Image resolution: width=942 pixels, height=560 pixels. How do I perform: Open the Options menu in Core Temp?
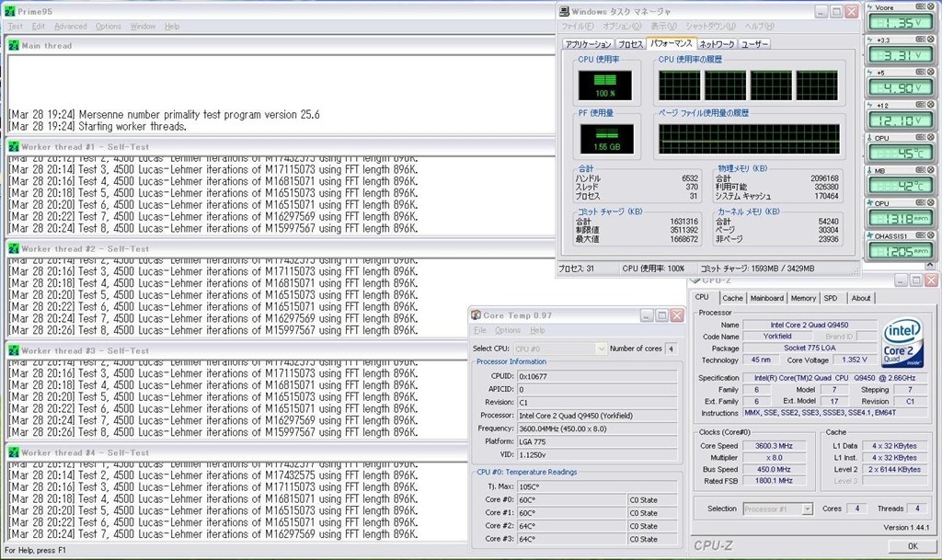point(508,330)
